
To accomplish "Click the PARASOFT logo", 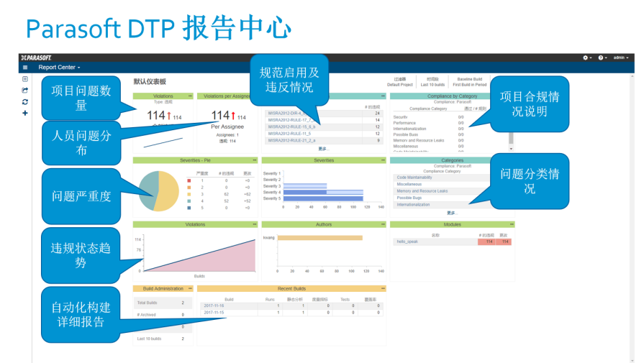I will point(36,58).
